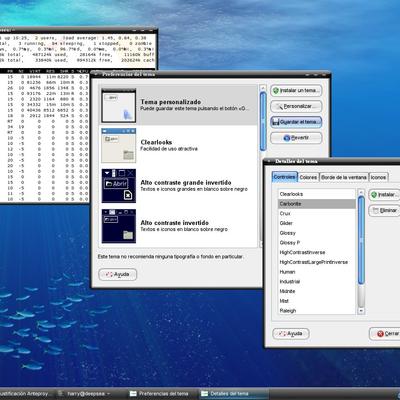This screenshot has height=400, width=400.
Task: Open Personalizar theme options
Action: pos(296,106)
